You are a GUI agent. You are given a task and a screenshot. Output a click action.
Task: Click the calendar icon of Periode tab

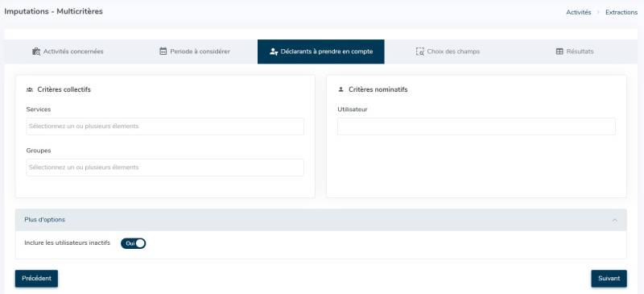[x=163, y=52]
